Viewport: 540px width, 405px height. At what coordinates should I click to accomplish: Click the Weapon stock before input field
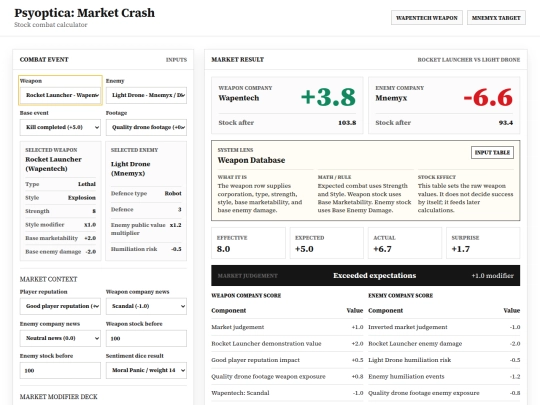tap(146, 338)
